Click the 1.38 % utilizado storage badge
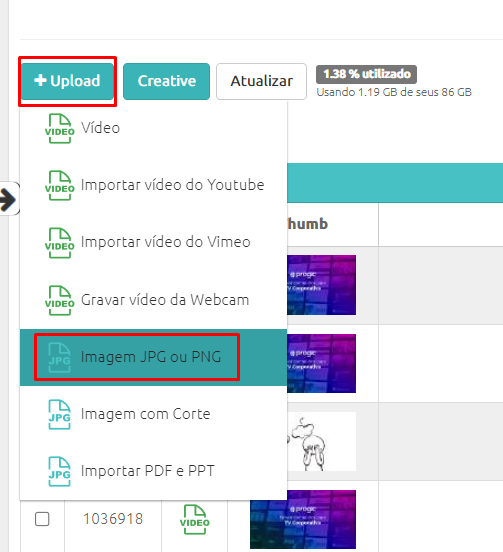Viewport: 503px width, 552px height. 366,74
